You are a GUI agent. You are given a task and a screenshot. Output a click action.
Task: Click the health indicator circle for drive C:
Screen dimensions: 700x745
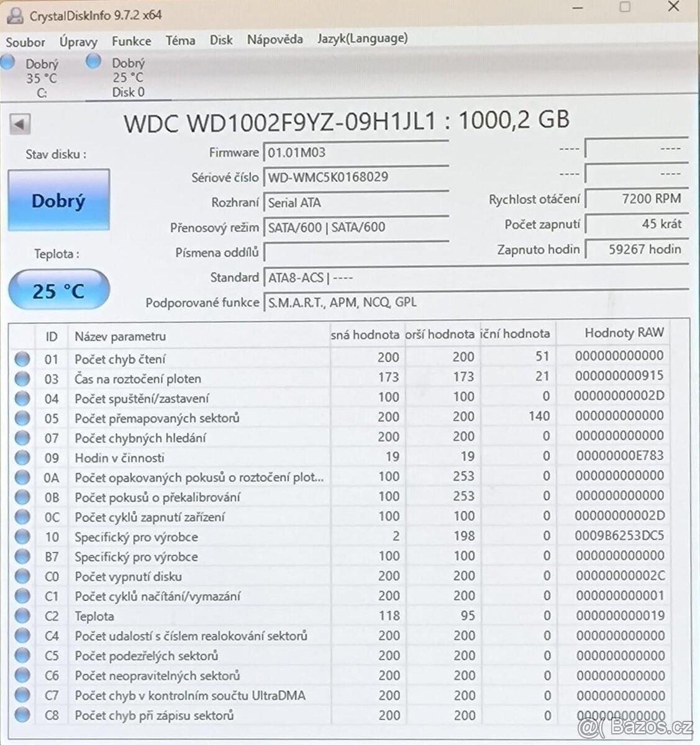[x=8, y=61]
